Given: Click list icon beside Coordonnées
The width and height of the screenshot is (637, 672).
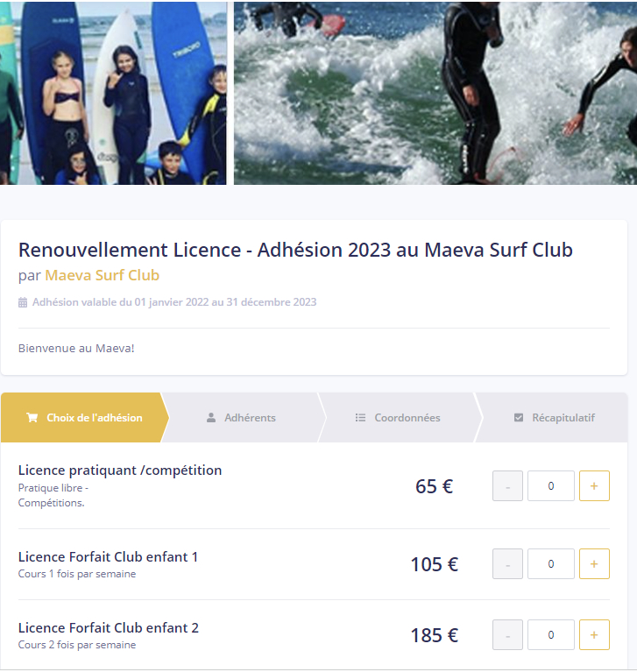Looking at the screenshot, I should click(360, 418).
